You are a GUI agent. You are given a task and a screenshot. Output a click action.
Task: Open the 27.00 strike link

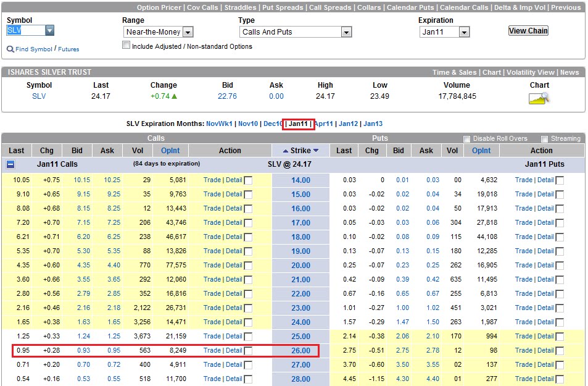(300, 365)
